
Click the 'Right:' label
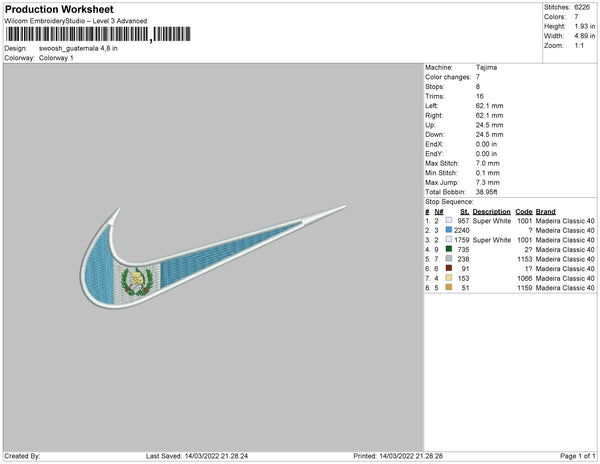click(434, 116)
